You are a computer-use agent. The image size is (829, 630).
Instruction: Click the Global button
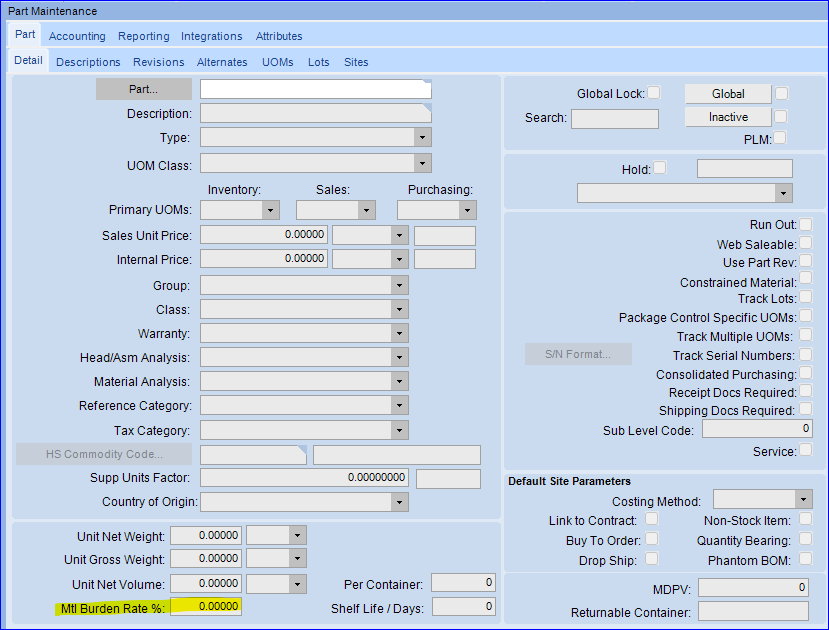(x=728, y=94)
